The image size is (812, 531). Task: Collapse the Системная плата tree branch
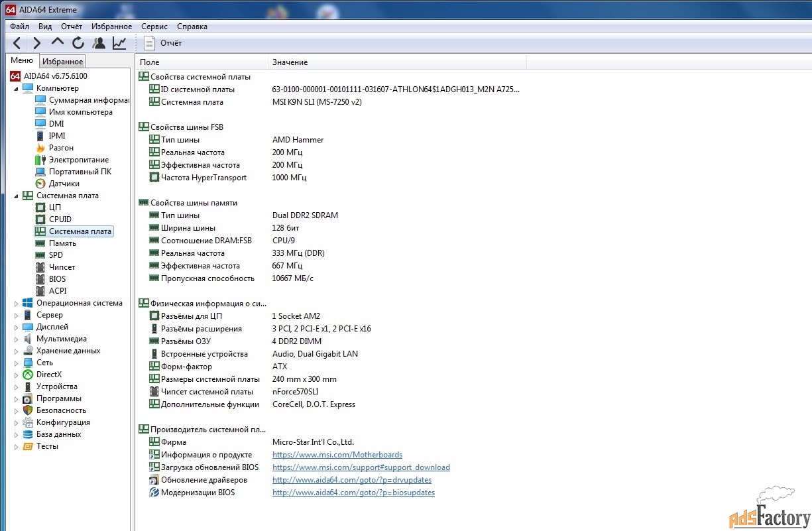[x=17, y=196]
